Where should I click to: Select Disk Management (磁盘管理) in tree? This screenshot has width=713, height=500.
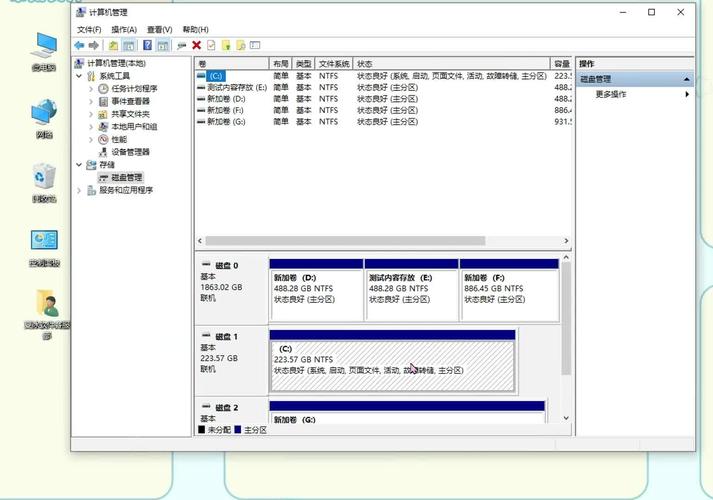point(133,177)
